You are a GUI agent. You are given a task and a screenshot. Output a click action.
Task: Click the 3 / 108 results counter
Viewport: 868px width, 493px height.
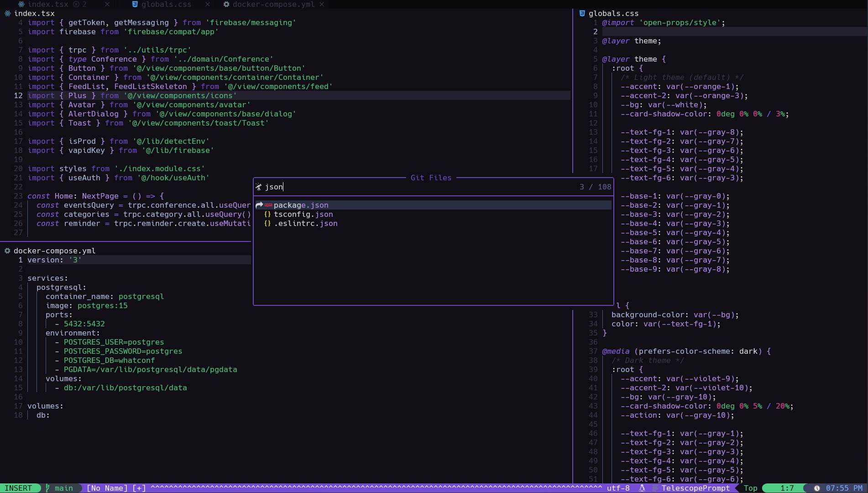point(595,187)
